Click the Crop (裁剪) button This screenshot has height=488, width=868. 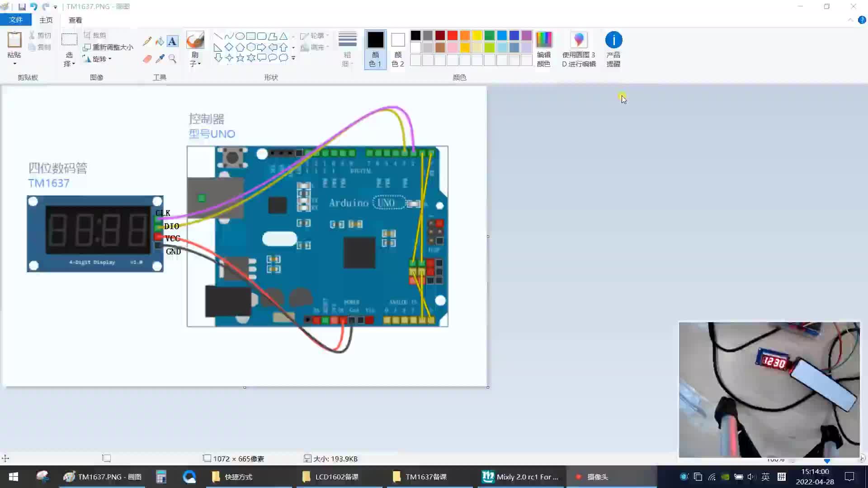coord(95,35)
